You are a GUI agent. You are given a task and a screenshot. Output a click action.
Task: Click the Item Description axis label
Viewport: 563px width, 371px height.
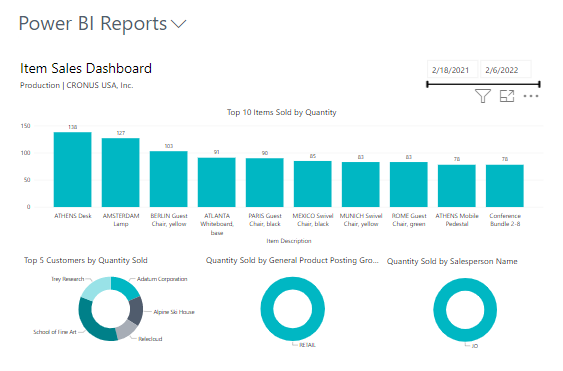pyautogui.click(x=289, y=241)
